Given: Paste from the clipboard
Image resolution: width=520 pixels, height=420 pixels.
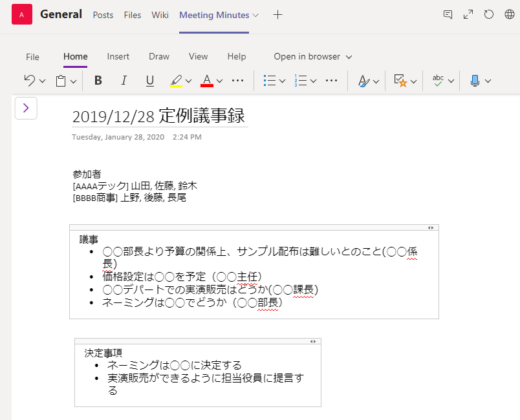Looking at the screenshot, I should tap(61, 81).
